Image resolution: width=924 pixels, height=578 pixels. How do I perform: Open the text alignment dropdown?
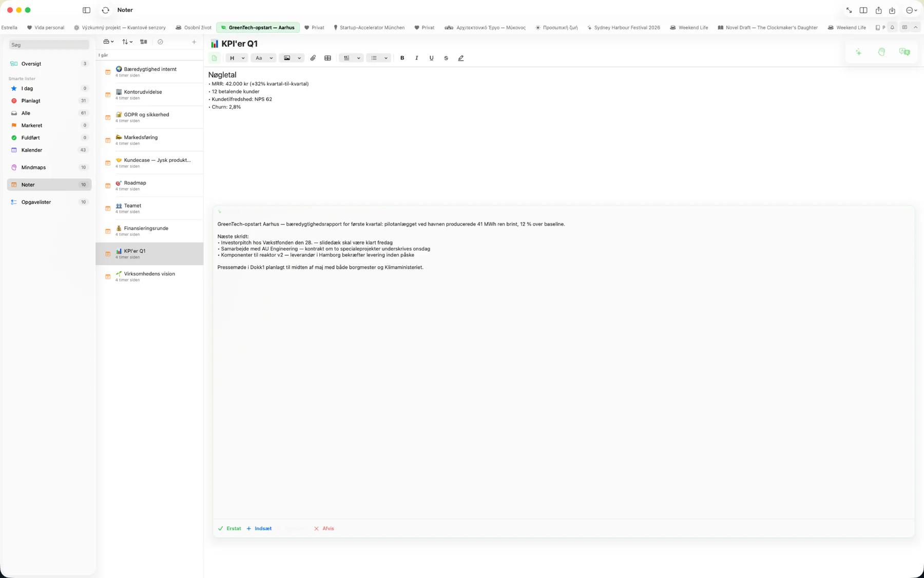[351, 58]
